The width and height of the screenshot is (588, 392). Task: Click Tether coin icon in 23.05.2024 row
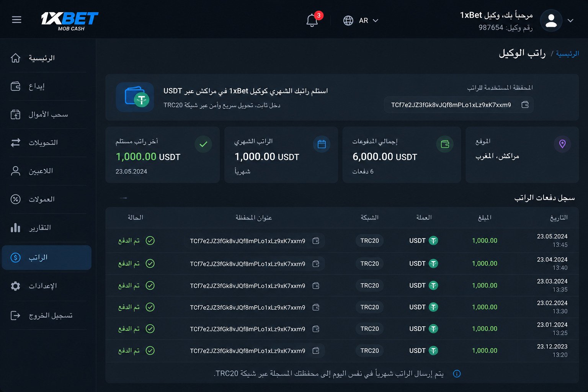pos(433,240)
